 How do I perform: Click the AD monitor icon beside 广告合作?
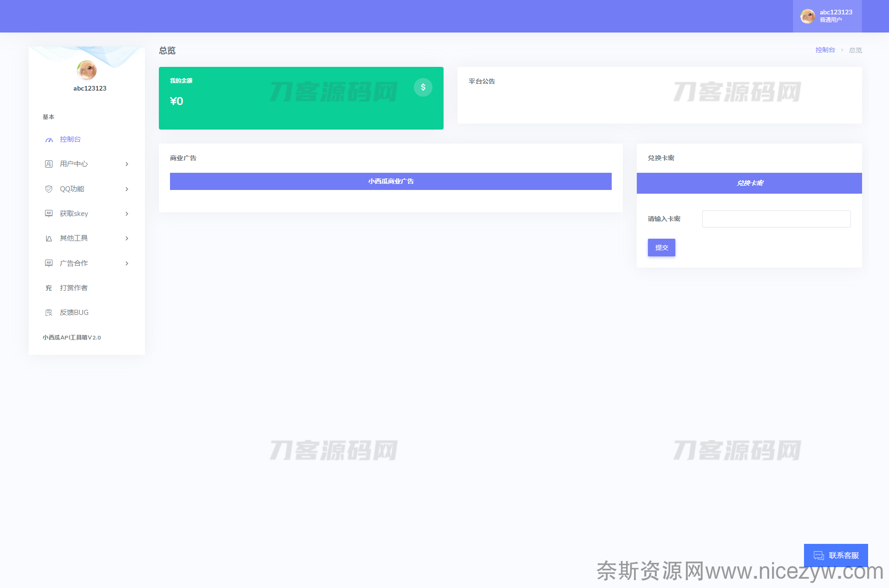pos(49,263)
